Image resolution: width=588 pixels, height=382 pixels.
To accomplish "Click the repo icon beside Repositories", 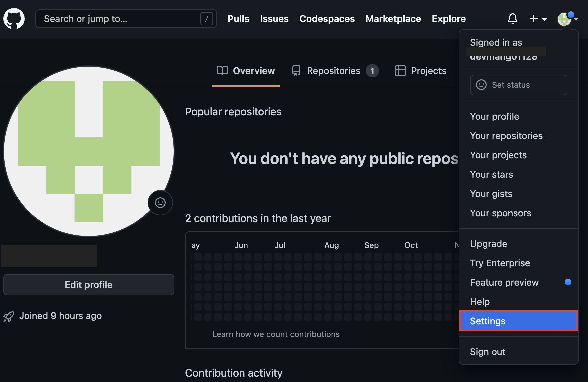I will [x=296, y=71].
